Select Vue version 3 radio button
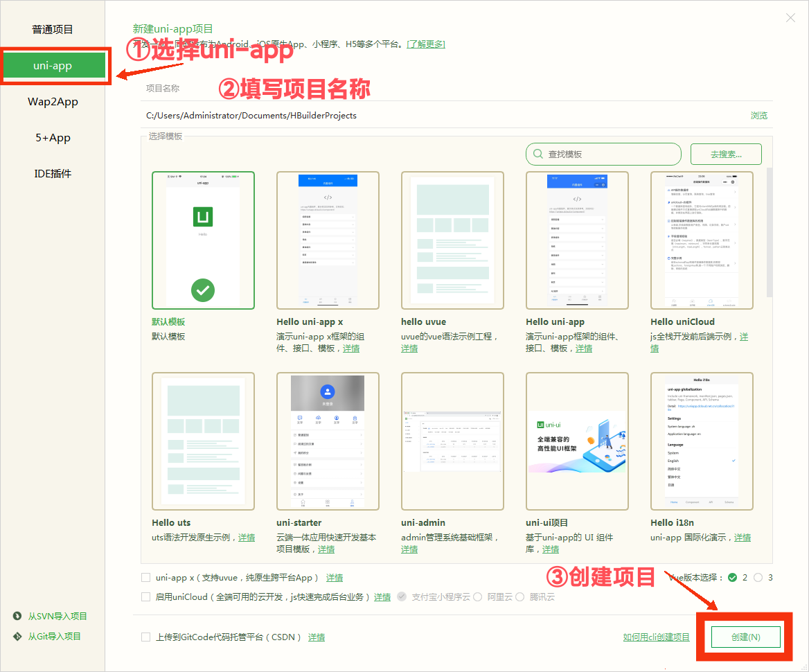This screenshot has height=672, width=809. 758,577
